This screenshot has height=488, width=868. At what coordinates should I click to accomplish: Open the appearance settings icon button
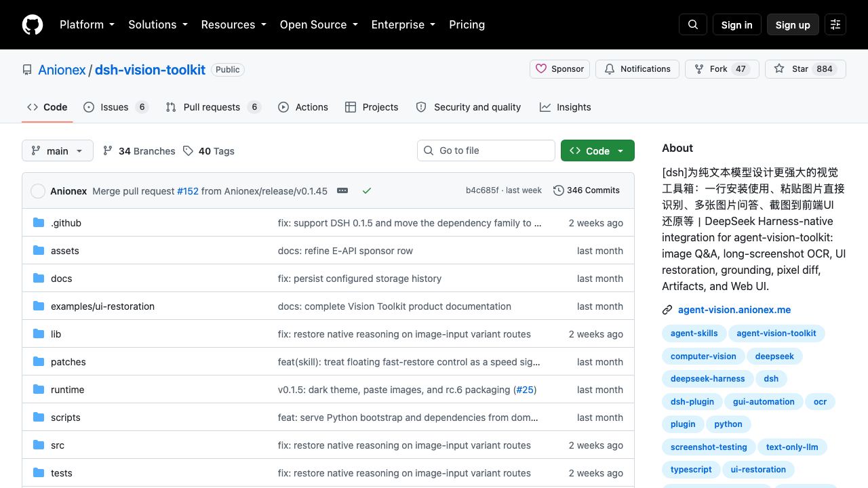tap(835, 24)
